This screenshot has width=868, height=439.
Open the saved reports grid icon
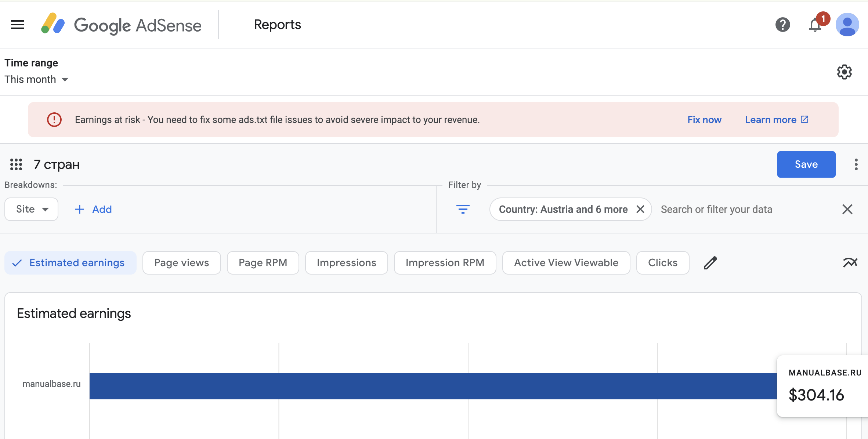pyautogui.click(x=16, y=164)
